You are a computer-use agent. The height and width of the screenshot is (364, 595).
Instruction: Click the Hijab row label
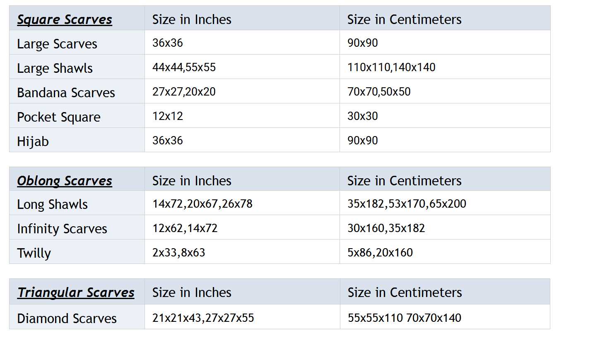click(x=33, y=141)
